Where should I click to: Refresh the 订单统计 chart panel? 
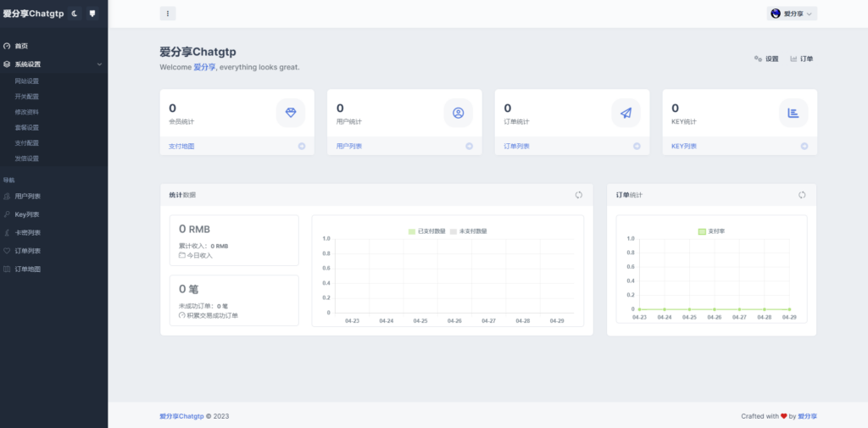coord(802,195)
